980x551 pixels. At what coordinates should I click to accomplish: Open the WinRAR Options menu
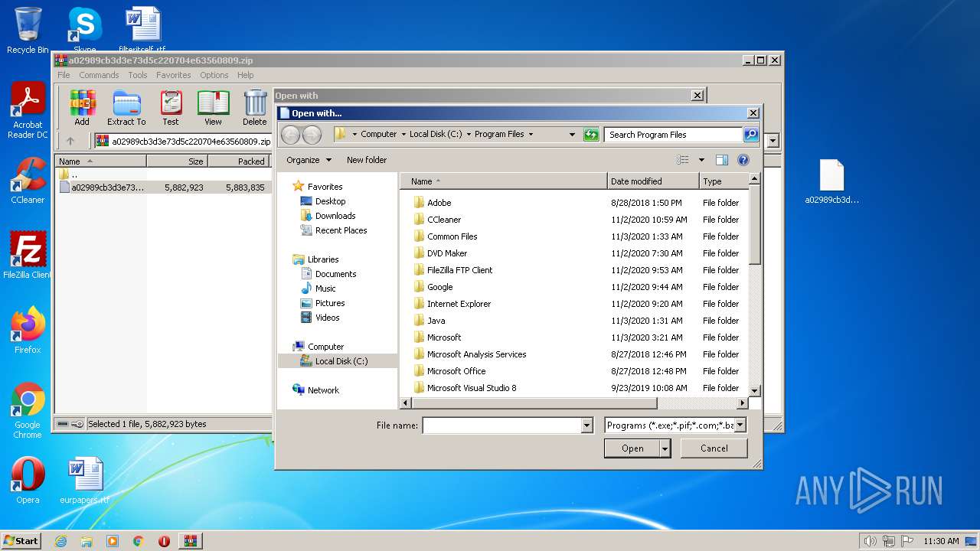tap(214, 75)
